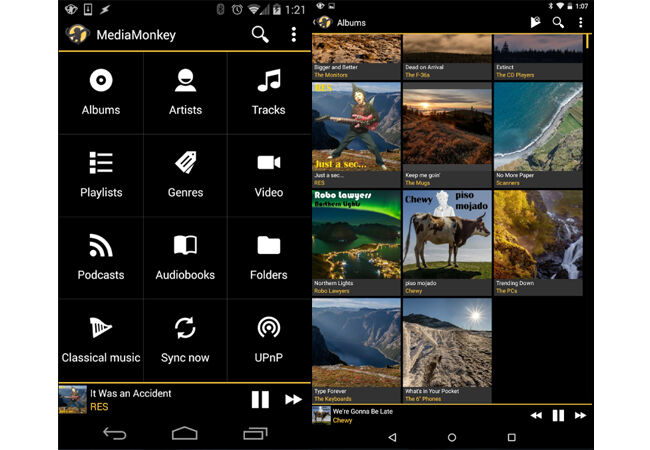Open 'Bigger and Better' album by The Monitors

click(x=357, y=57)
